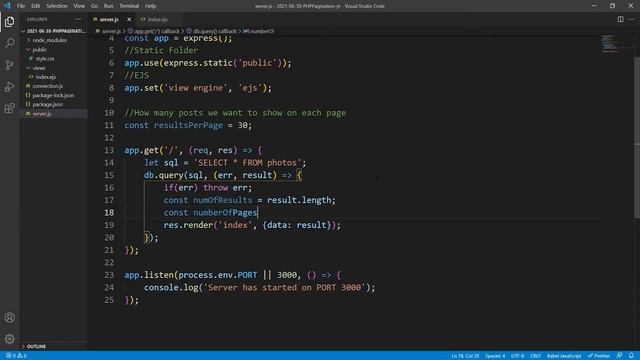Open the Source Control view

pyautogui.click(x=9, y=65)
